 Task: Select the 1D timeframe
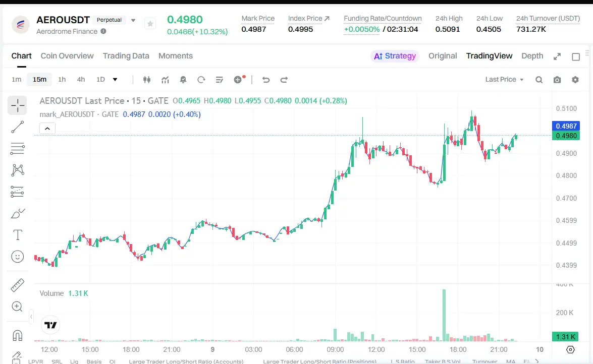[100, 79]
